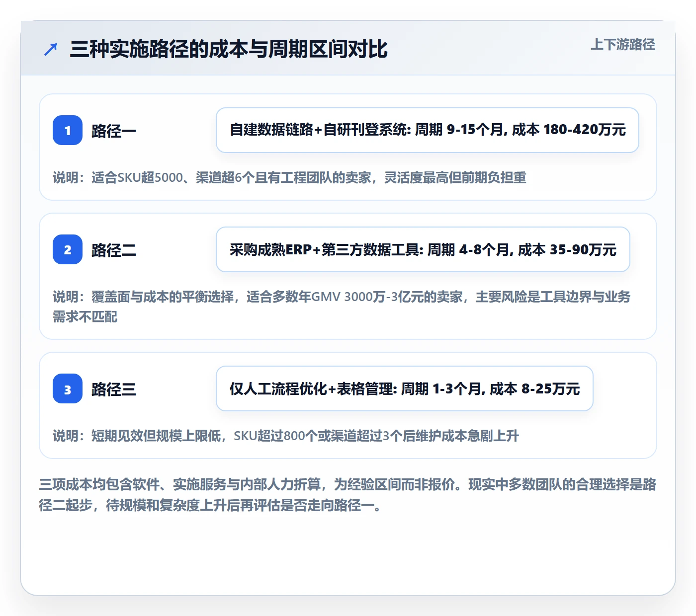Screen dimensions: 696x616
Task: Select the 路径三 label
Action: 114,389
